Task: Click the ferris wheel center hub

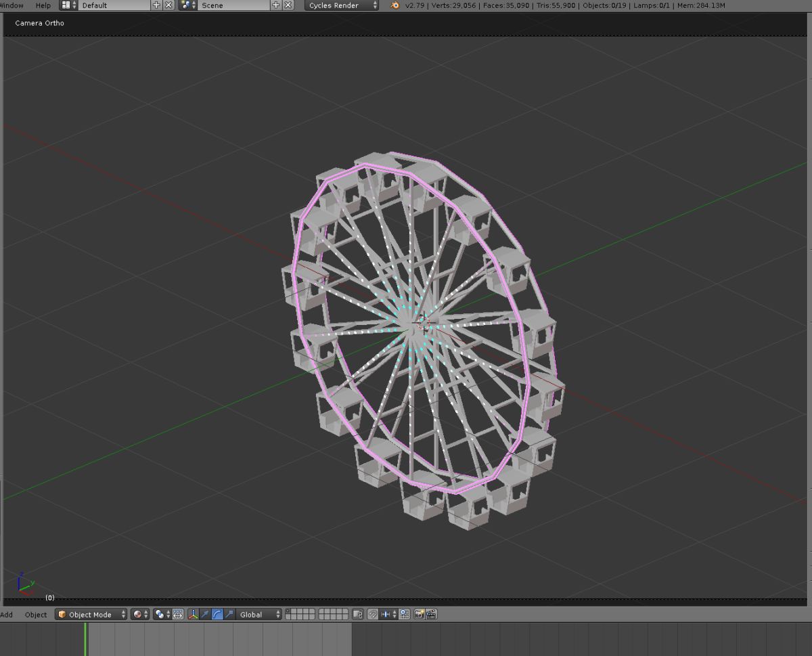Action: click(x=415, y=324)
